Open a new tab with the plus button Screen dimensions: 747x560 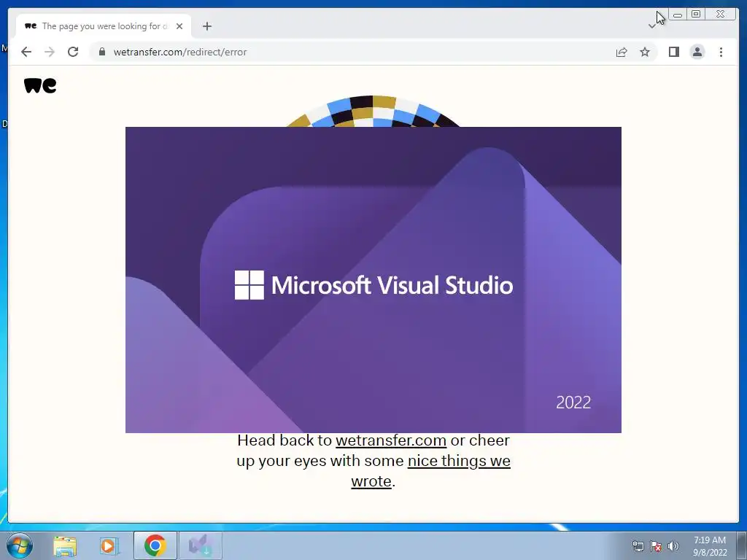tap(206, 26)
